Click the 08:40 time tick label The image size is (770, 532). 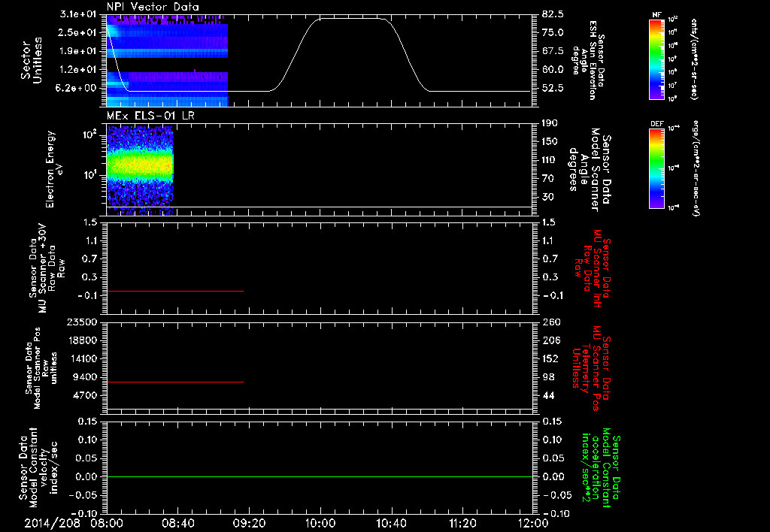coord(177,524)
